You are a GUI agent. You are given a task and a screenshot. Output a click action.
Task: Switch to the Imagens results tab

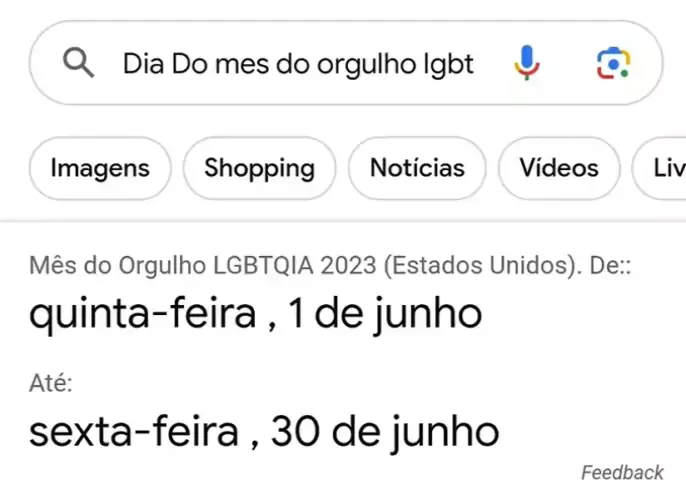[100, 168]
